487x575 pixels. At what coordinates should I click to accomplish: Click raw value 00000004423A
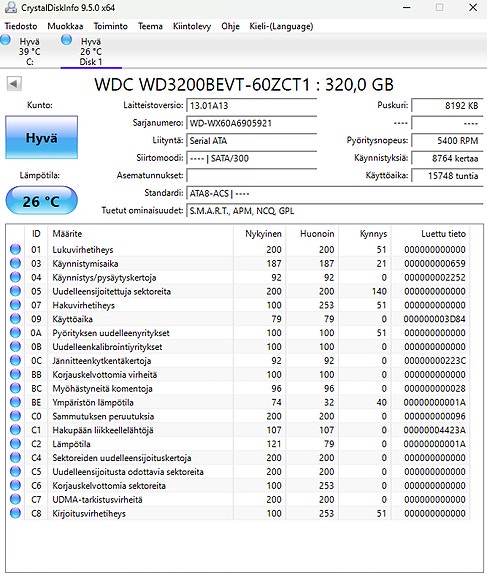point(435,430)
